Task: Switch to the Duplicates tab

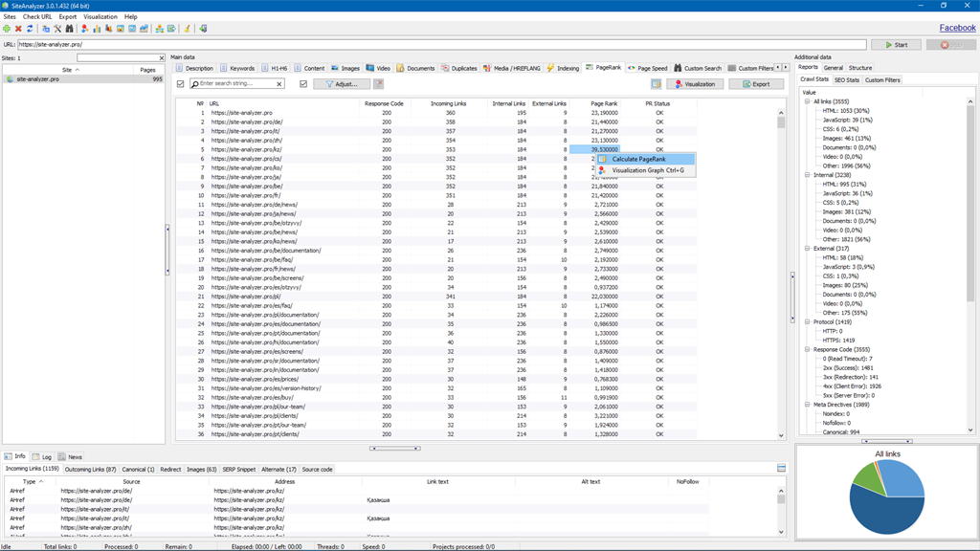Action: [458, 68]
